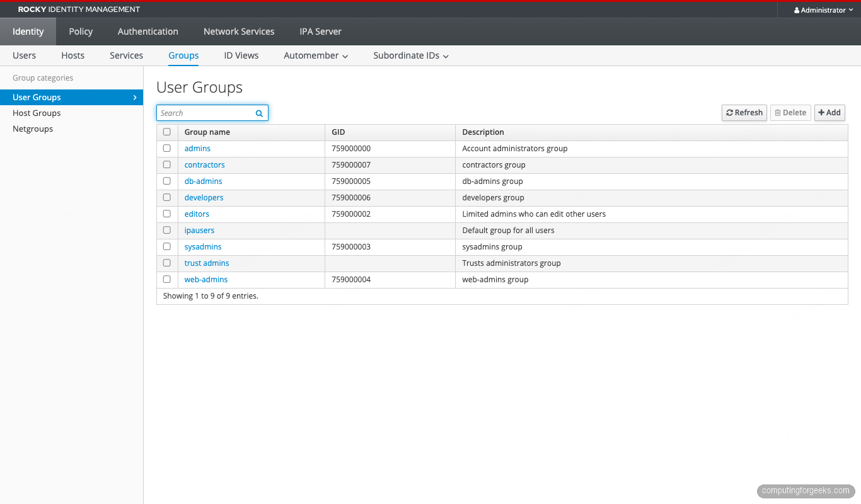Select the Groups sub-tab
The image size is (861, 504).
point(183,55)
